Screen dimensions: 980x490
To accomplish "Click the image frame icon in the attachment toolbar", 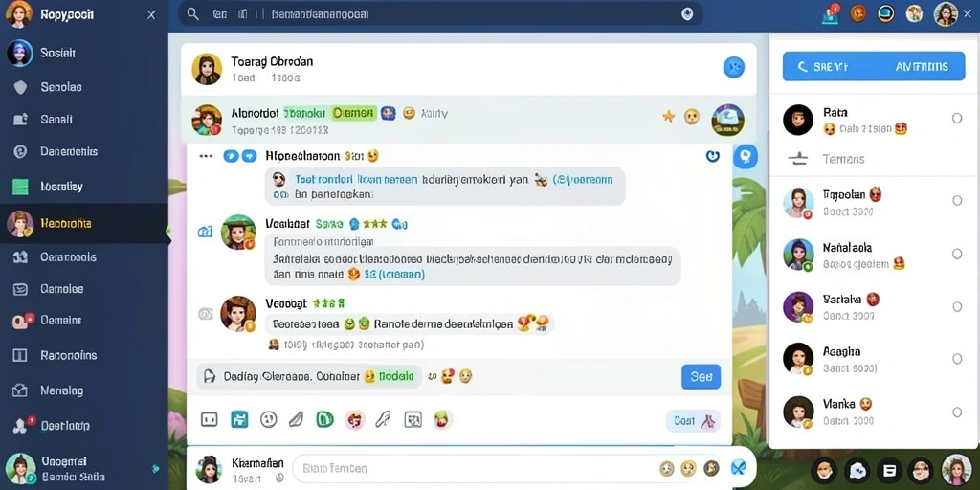I will [413, 419].
